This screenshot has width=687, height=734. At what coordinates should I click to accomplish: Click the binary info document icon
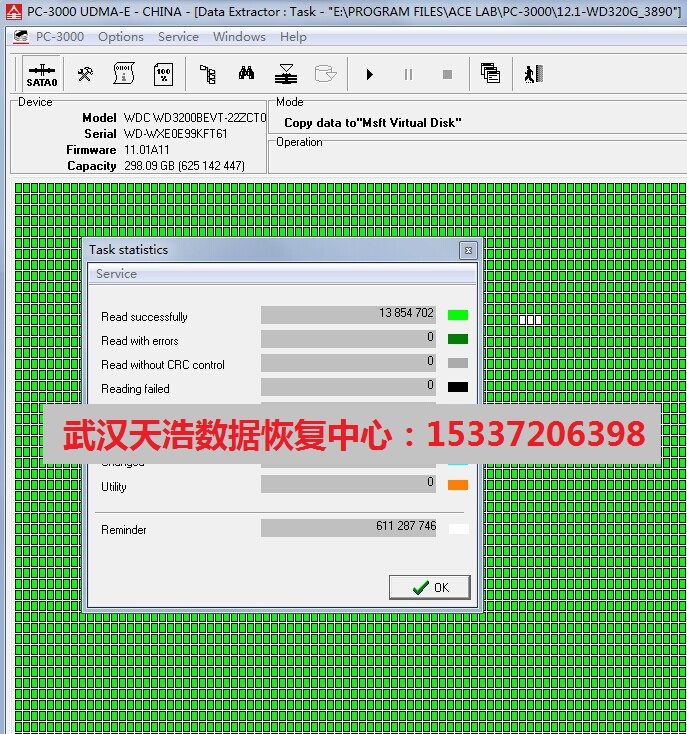tap(124, 74)
